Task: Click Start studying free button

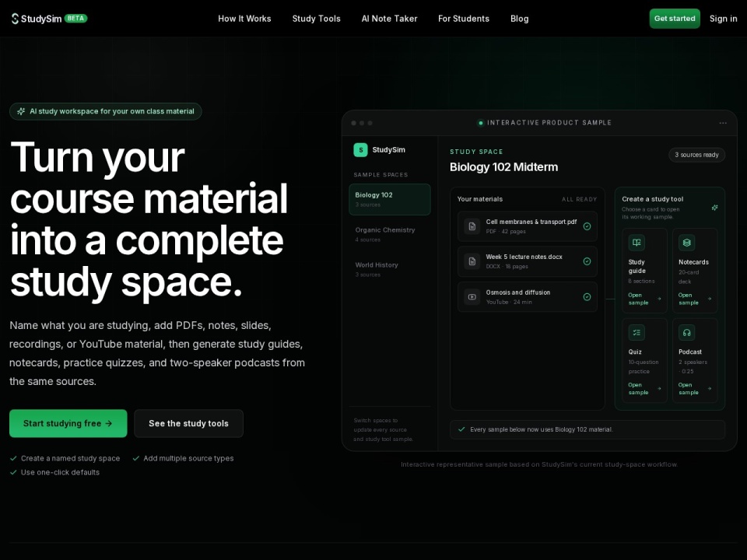Action: [68, 423]
